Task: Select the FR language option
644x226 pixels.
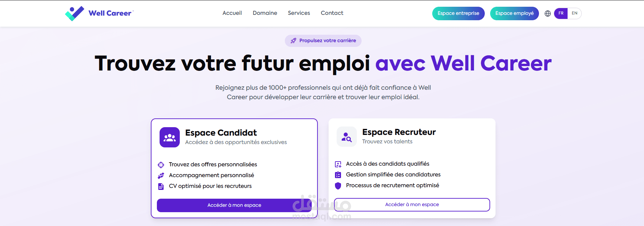Action: coord(561,13)
